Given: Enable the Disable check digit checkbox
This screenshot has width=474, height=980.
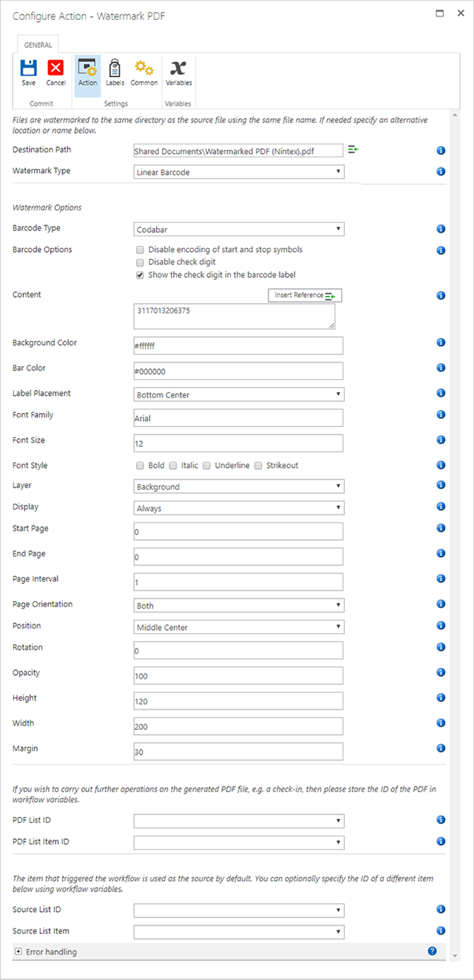Looking at the screenshot, I should click(x=140, y=262).
